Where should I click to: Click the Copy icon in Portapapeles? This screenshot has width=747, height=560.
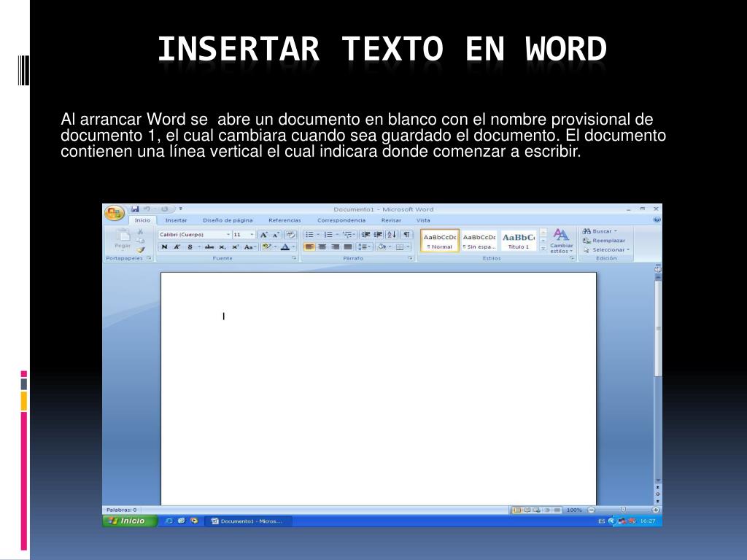[x=140, y=241]
